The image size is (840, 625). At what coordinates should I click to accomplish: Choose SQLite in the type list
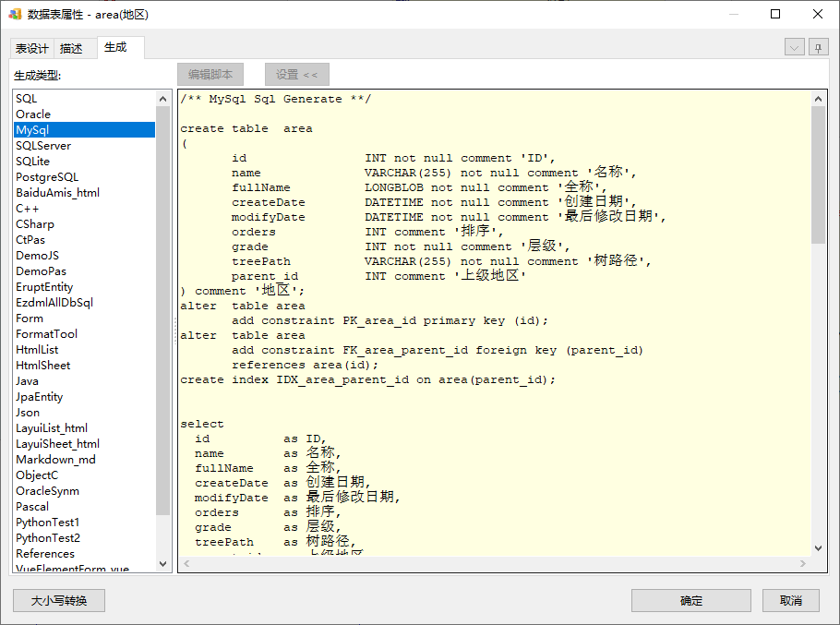pos(84,162)
